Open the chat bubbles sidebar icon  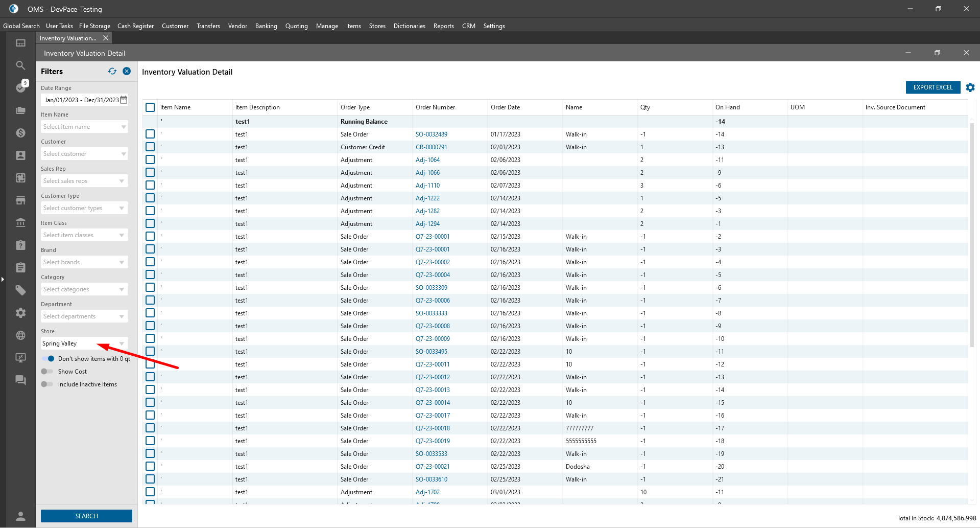tap(20, 380)
